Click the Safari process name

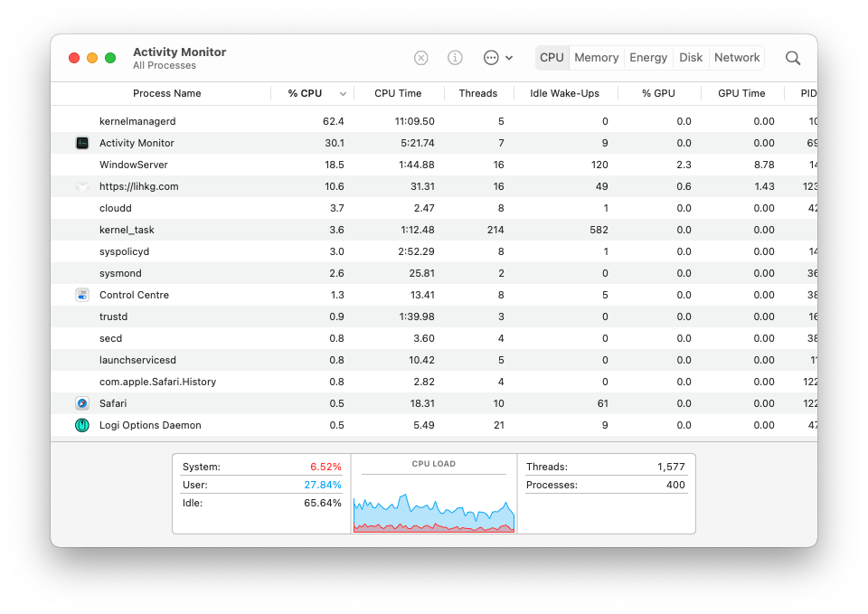pos(113,403)
